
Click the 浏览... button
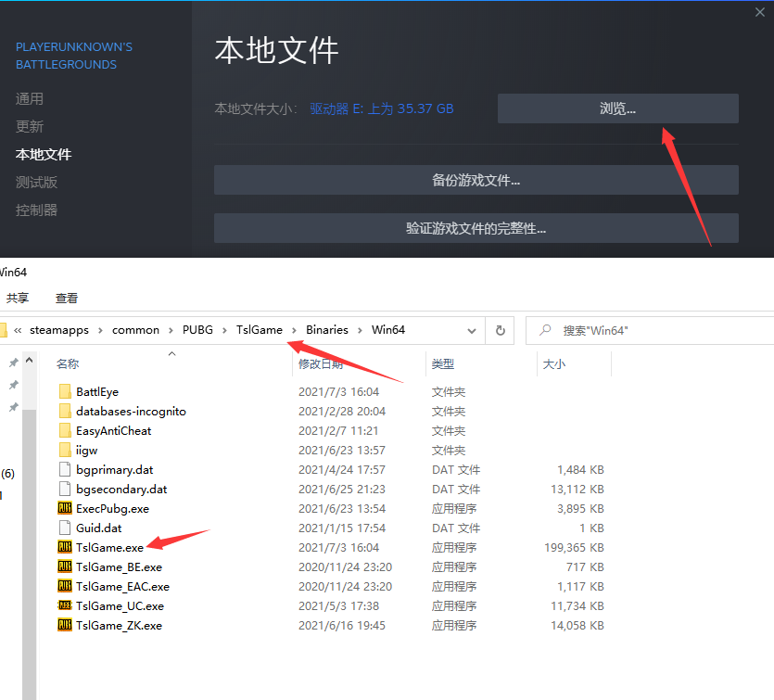[618, 108]
